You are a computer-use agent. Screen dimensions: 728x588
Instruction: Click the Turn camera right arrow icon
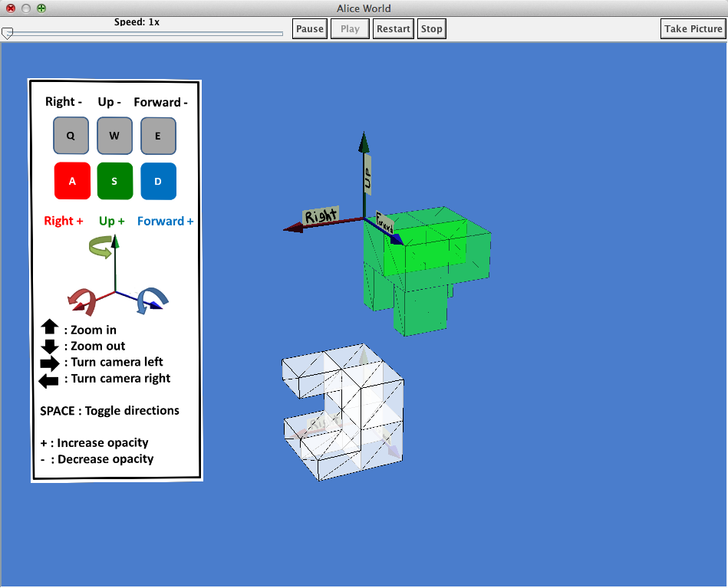coord(50,379)
